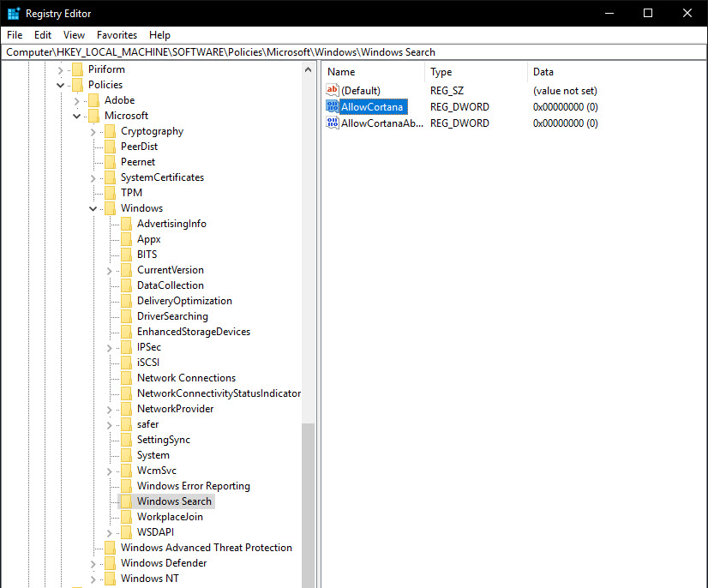Click the Appx folder icon

pos(127,239)
